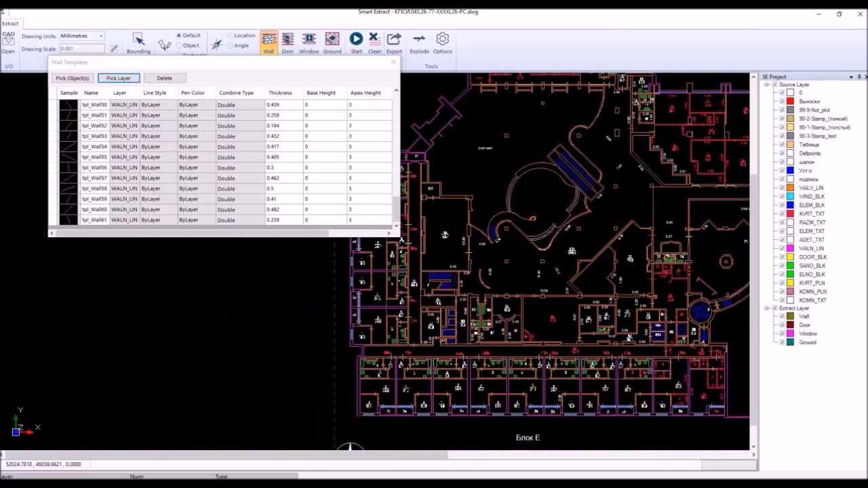Pin the SE Project panel

click(x=859, y=77)
